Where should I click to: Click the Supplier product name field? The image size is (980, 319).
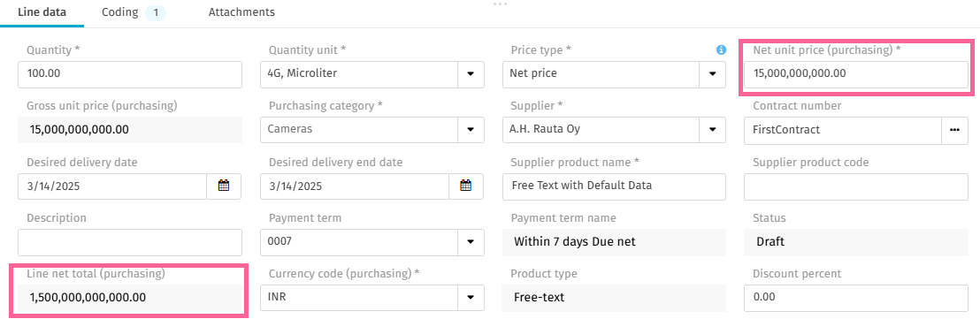[614, 186]
